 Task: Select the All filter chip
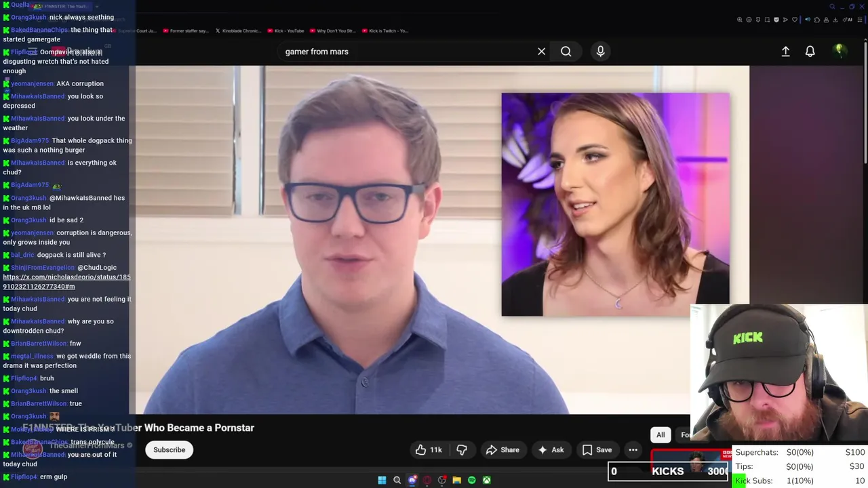click(x=660, y=435)
